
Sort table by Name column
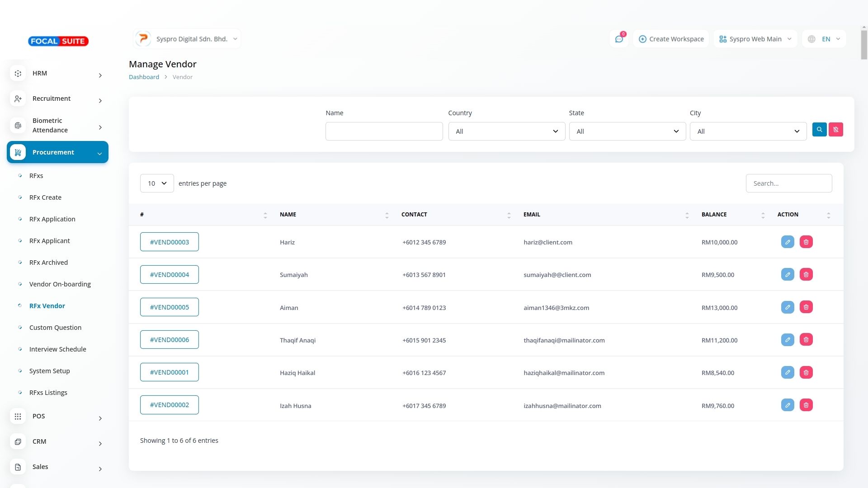pyautogui.click(x=387, y=215)
